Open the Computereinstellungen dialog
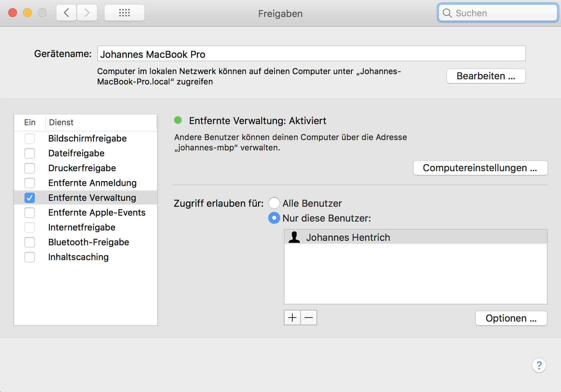The image size is (561, 392). [480, 168]
